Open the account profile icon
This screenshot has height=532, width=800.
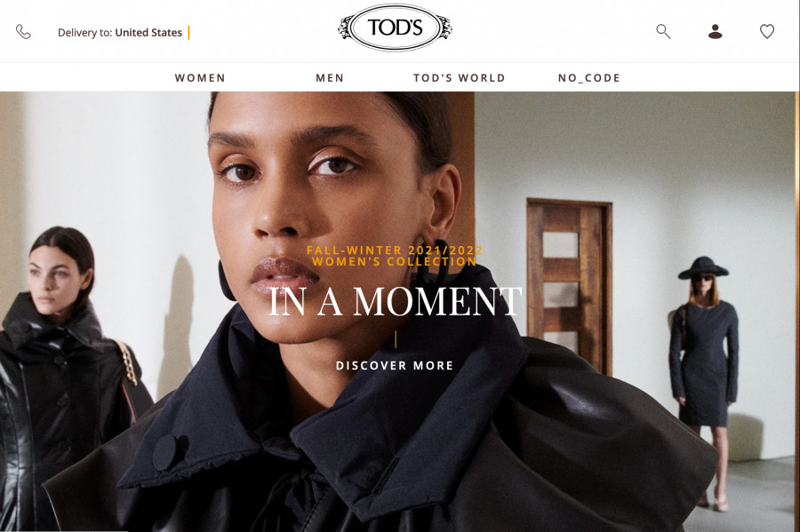pyautogui.click(x=716, y=32)
